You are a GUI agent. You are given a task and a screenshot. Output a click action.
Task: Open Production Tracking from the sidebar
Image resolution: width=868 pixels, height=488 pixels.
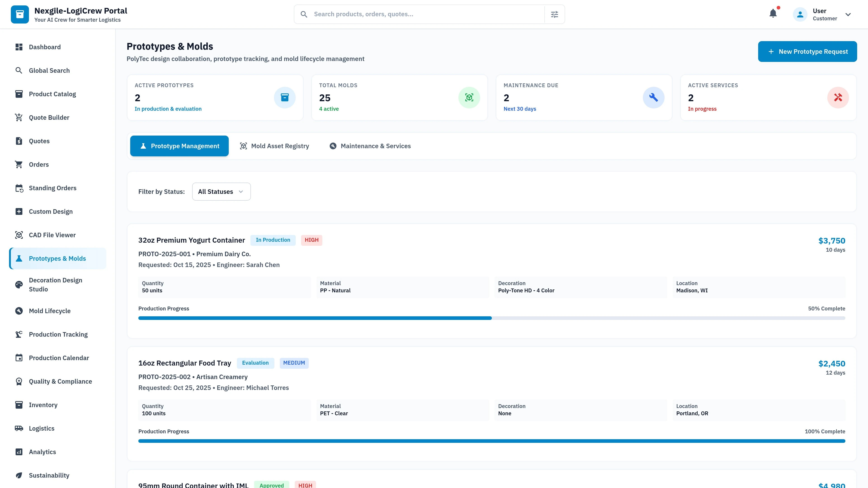58,334
